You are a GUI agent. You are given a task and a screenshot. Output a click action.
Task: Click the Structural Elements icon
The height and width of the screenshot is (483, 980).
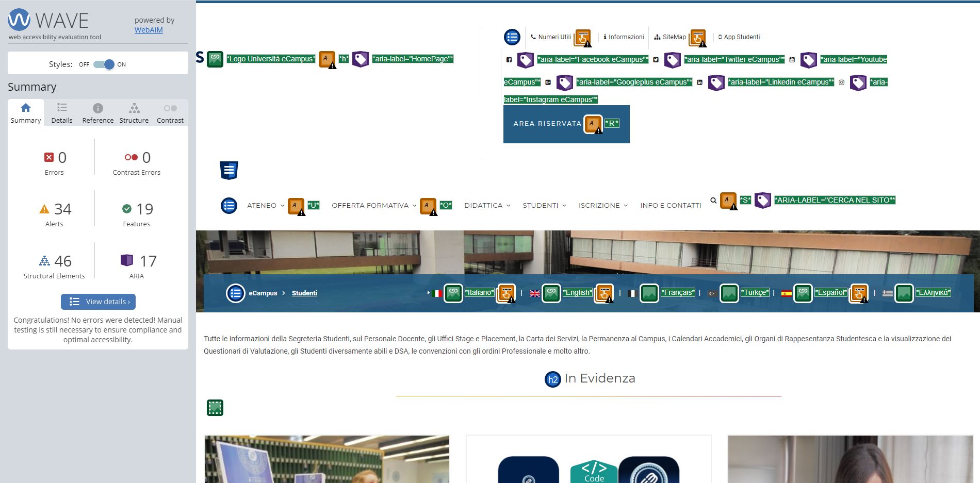click(44, 261)
